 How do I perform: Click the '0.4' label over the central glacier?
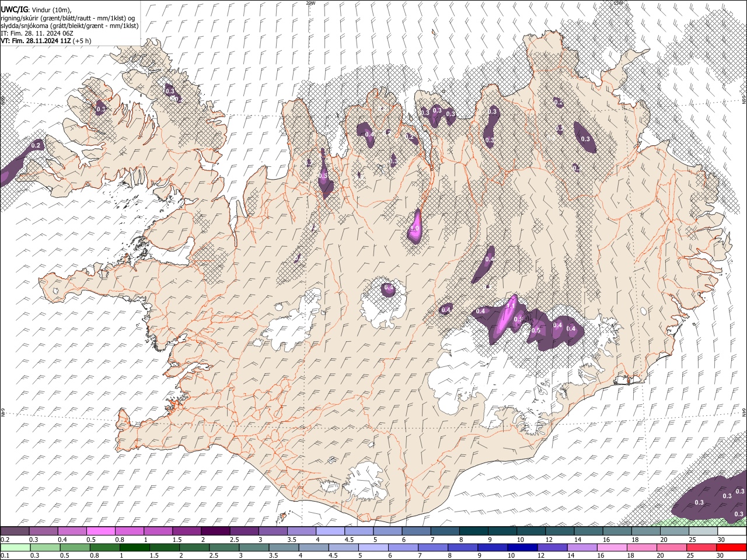(x=388, y=288)
